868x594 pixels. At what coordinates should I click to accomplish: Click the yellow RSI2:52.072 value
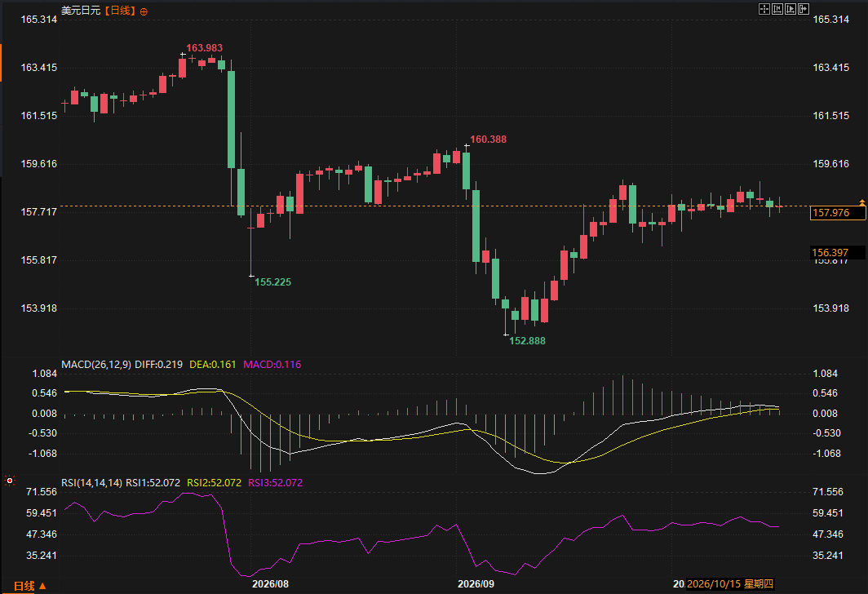tap(215, 483)
